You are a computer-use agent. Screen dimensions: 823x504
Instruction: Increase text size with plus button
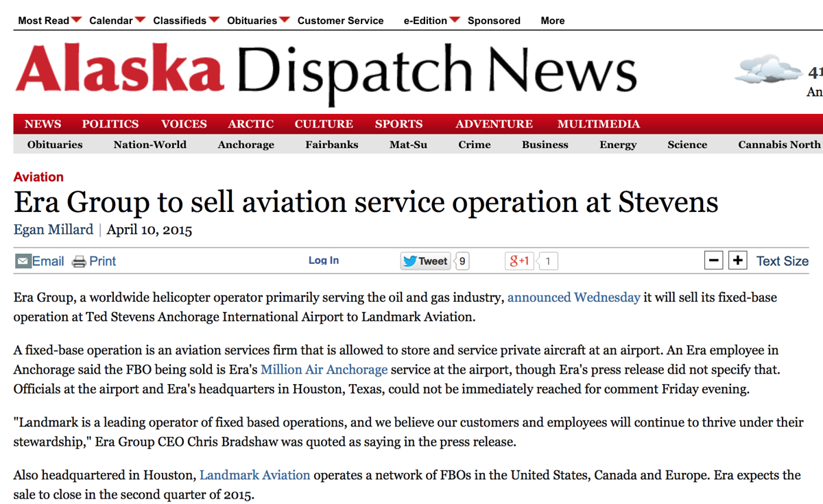coord(737,261)
